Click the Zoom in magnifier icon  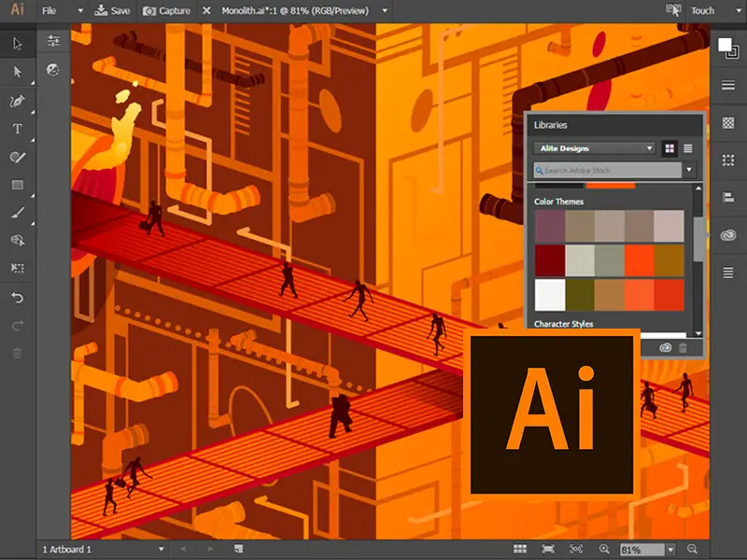click(x=604, y=550)
